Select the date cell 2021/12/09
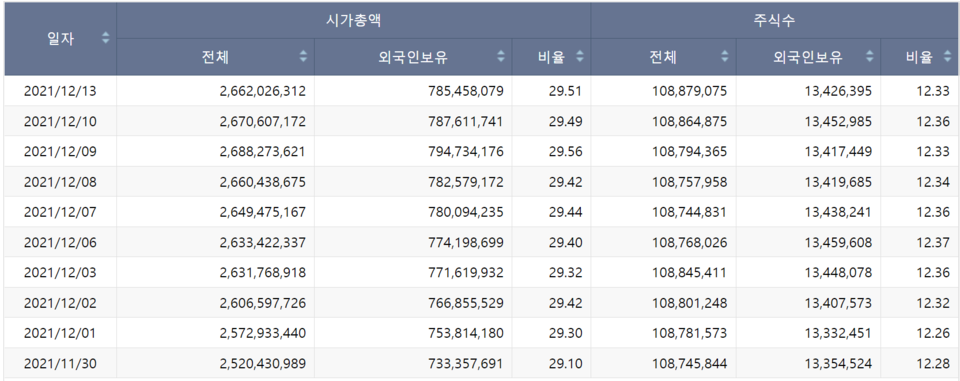This screenshot has height=381, width=960. (60, 151)
